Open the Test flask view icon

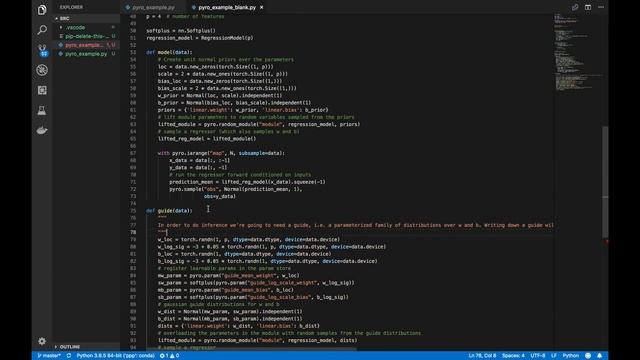click(x=42, y=110)
